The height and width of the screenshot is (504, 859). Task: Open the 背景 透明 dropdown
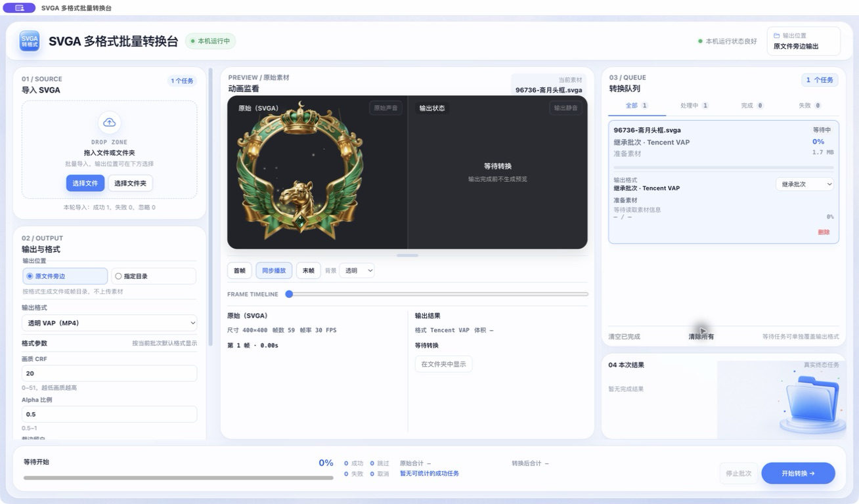[357, 270]
